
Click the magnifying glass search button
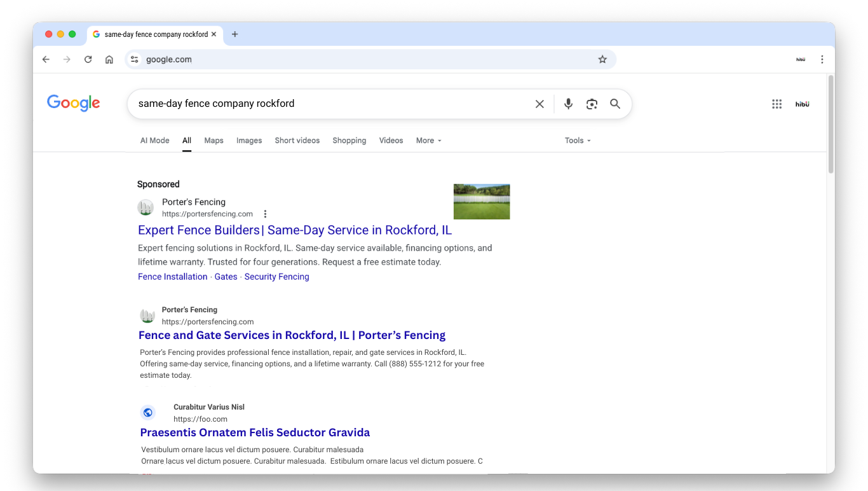click(615, 104)
